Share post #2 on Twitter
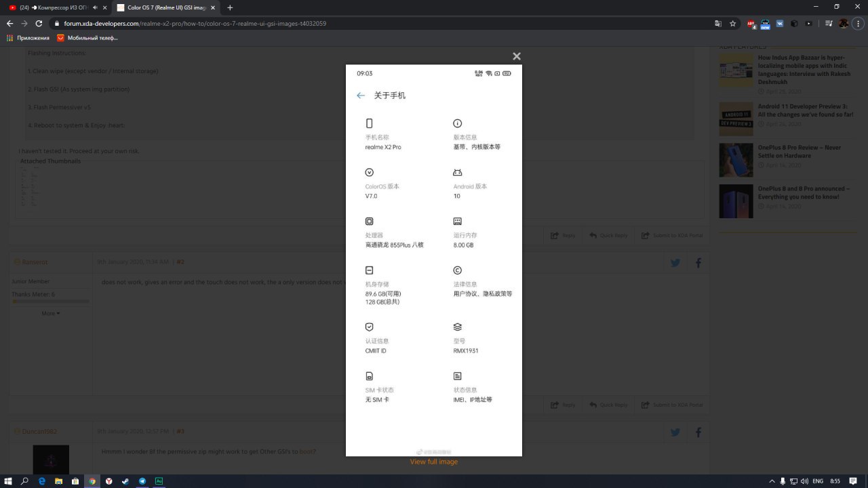Image resolution: width=868 pixels, height=488 pixels. coord(675,263)
